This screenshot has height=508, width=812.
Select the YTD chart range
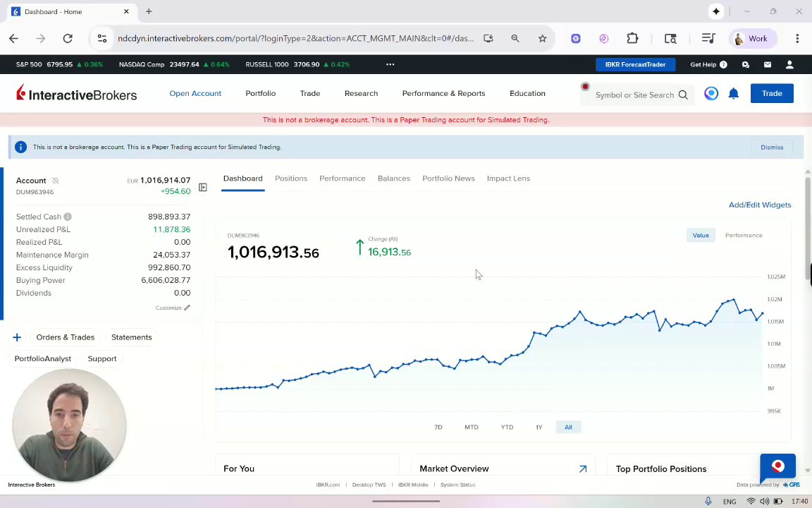(507, 427)
